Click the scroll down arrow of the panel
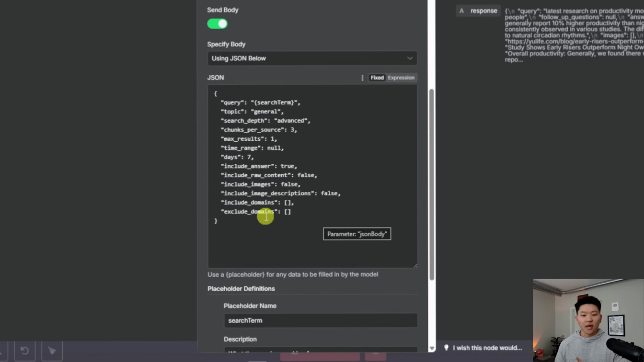The height and width of the screenshot is (362, 644). (x=431, y=348)
